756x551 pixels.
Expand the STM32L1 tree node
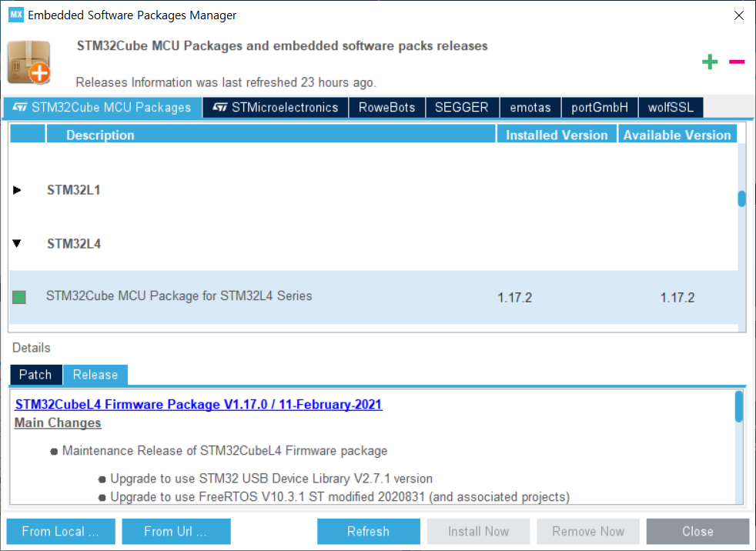[18, 190]
